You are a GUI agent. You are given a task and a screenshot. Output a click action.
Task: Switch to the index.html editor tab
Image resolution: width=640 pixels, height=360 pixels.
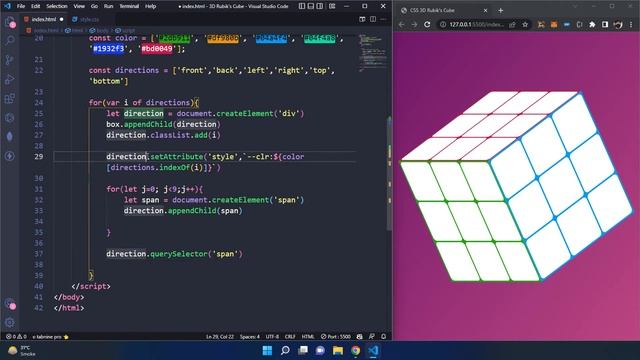click(44, 19)
